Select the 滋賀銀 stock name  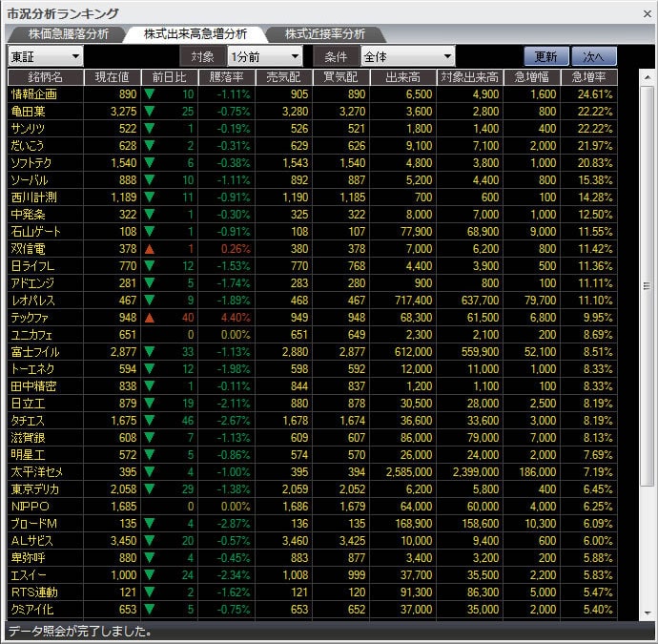(28, 438)
